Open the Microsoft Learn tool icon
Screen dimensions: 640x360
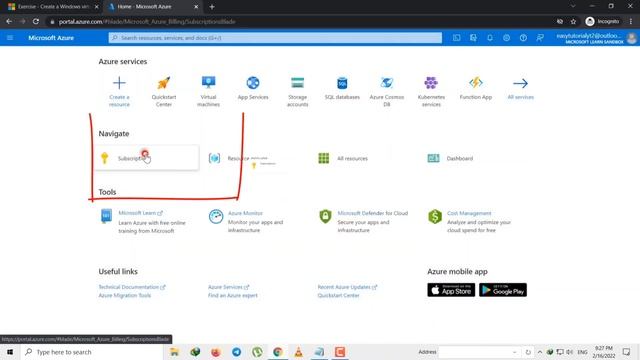[x=106, y=216]
